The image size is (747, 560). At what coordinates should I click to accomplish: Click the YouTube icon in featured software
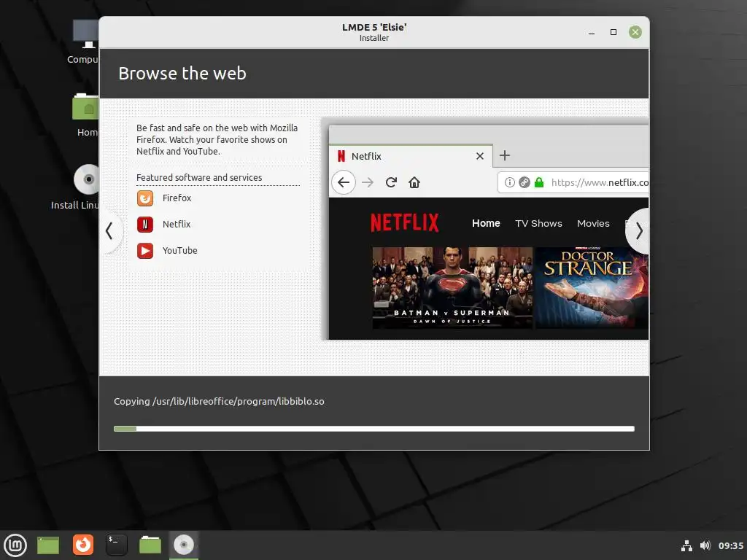pos(145,251)
